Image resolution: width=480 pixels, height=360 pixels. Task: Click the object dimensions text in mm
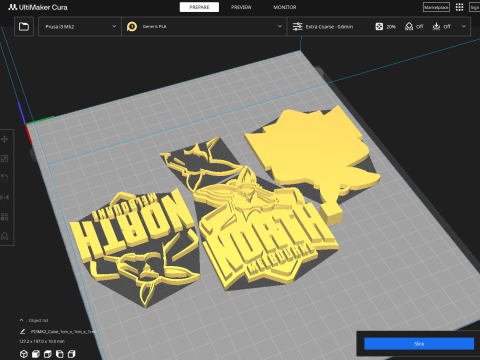point(42,341)
